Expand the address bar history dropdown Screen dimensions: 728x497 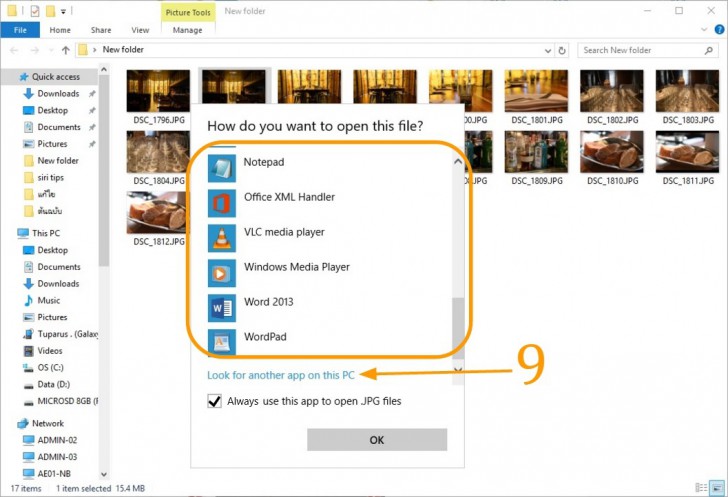click(548, 51)
